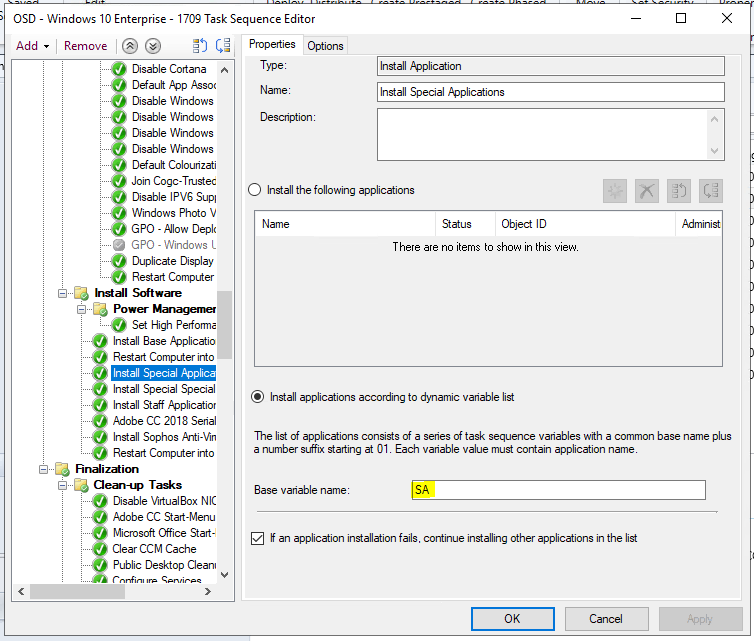Click the move application down icon
Image resolution: width=754 pixels, height=641 pixels.
(711, 191)
